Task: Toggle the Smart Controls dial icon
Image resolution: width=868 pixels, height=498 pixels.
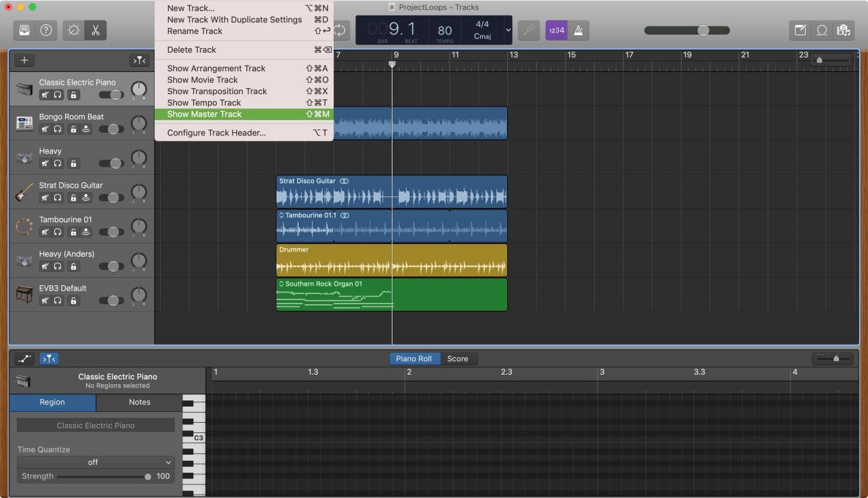Action: (x=74, y=30)
